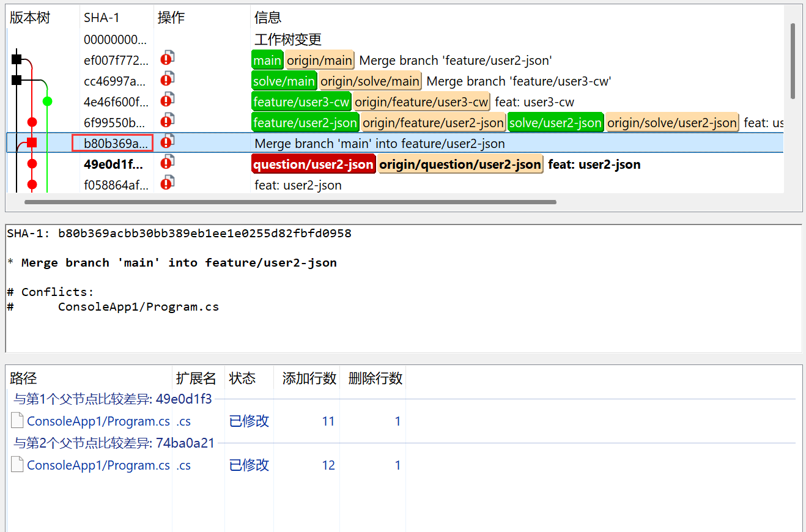Click action icon in 49e0d1f commit row

click(x=168, y=162)
